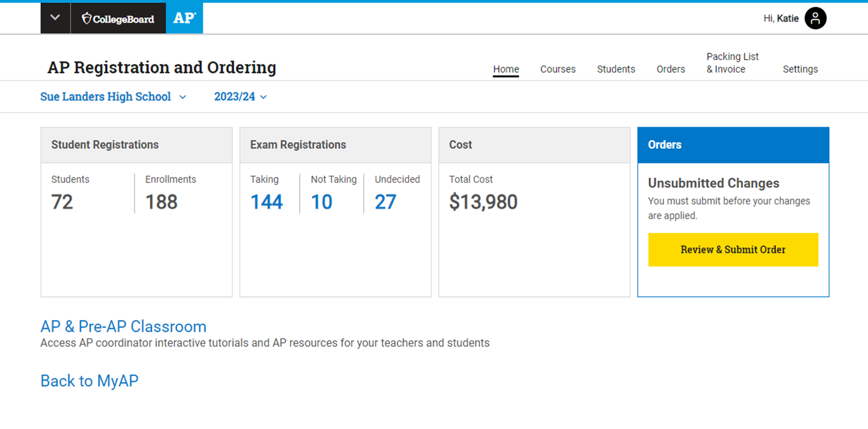Select the Orders navigation tab
Screen dimensions: 868x429
671,69
